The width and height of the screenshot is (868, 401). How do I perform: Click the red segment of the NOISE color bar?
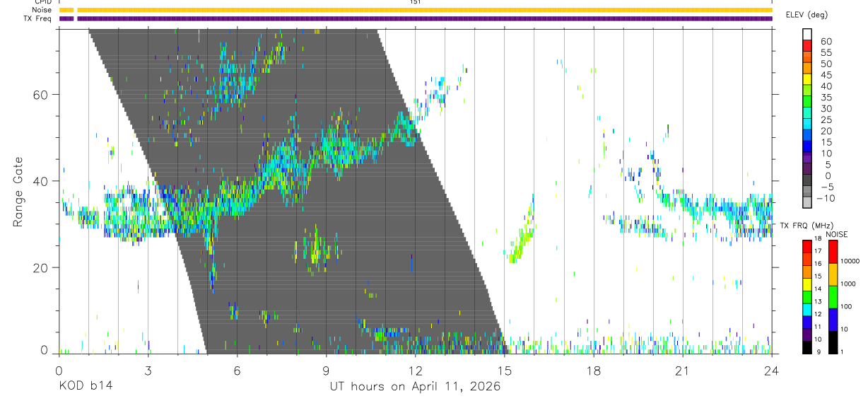coord(833,252)
